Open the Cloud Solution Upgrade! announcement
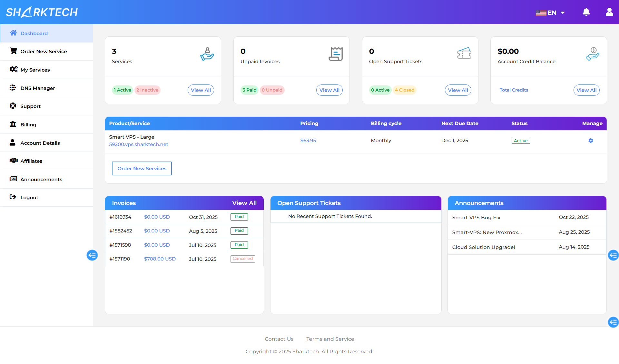 coord(484,247)
